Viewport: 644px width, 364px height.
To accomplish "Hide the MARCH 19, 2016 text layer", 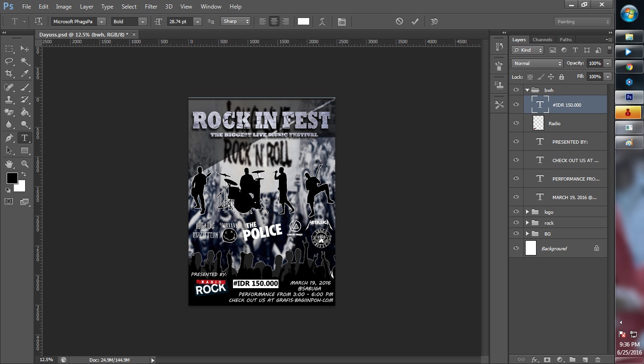I will 516,197.
